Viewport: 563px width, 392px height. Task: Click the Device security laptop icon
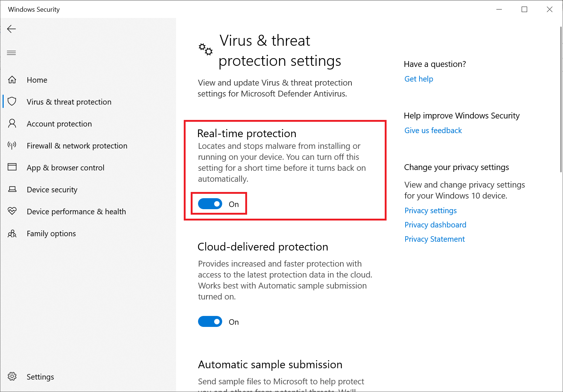pos(12,189)
